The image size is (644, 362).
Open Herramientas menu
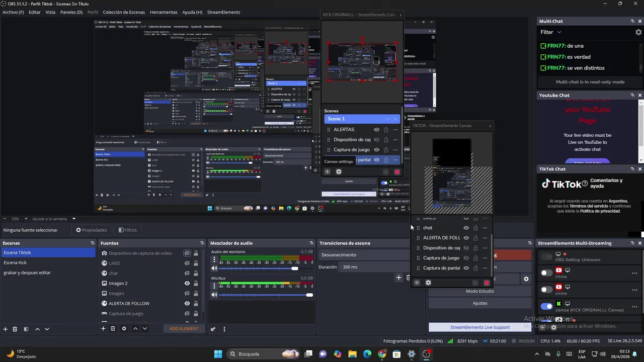point(164,12)
